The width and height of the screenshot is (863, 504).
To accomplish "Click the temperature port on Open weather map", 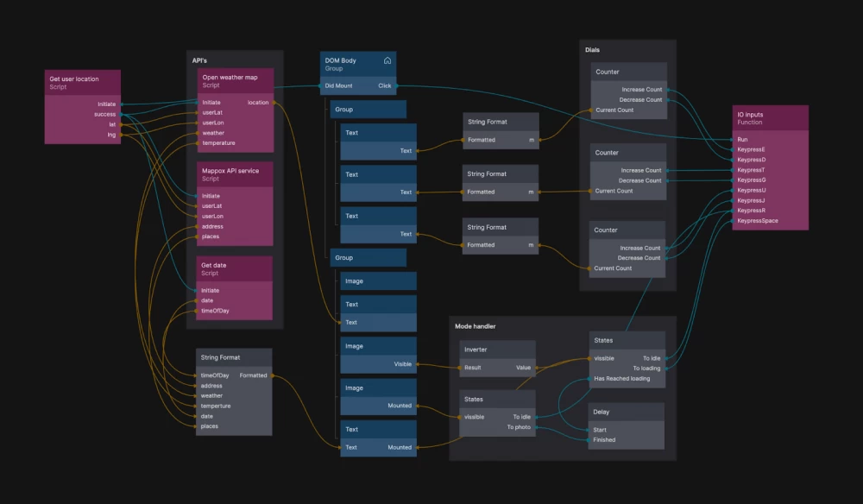I will tap(218, 143).
